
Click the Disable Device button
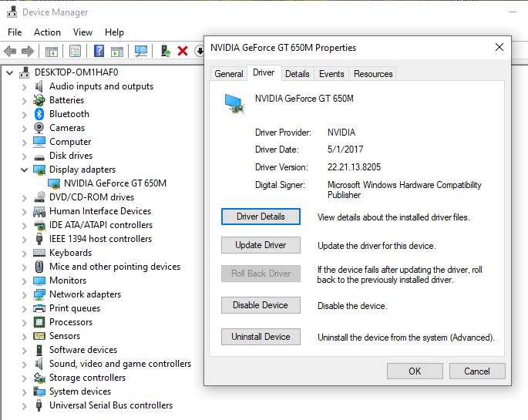coord(261,305)
